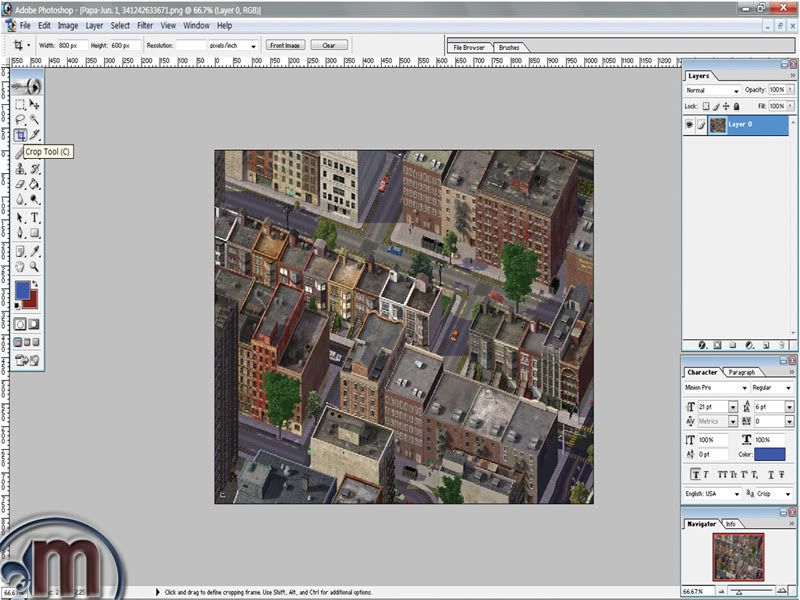This screenshot has height=600, width=800.
Task: Open the 21 pt font size dropdown
Action: pos(733,407)
